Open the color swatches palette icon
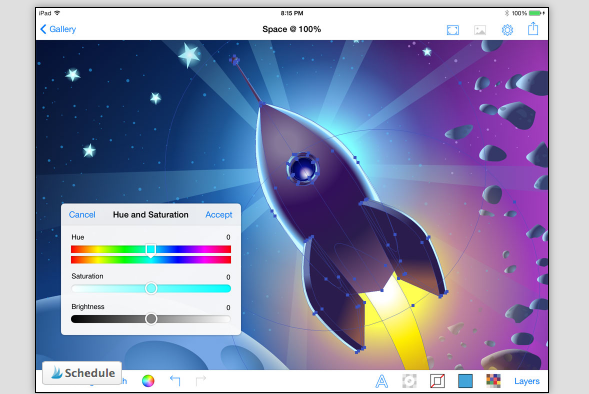Image resolution: width=589 pixels, height=394 pixels. pyautogui.click(x=493, y=381)
